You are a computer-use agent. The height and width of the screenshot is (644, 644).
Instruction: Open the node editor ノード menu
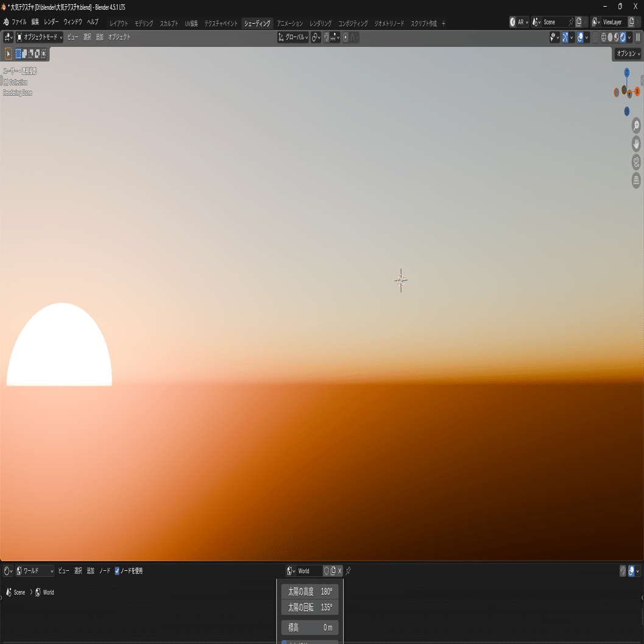[105, 571]
